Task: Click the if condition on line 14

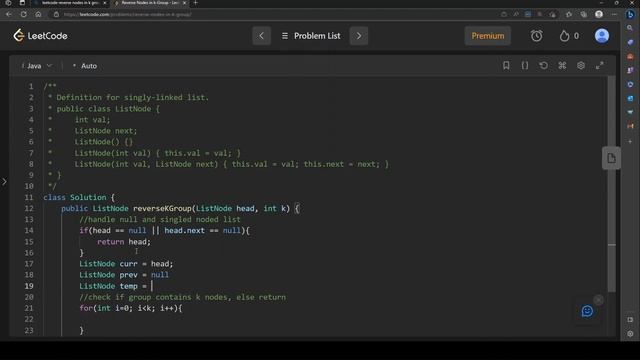Action: click(164, 230)
